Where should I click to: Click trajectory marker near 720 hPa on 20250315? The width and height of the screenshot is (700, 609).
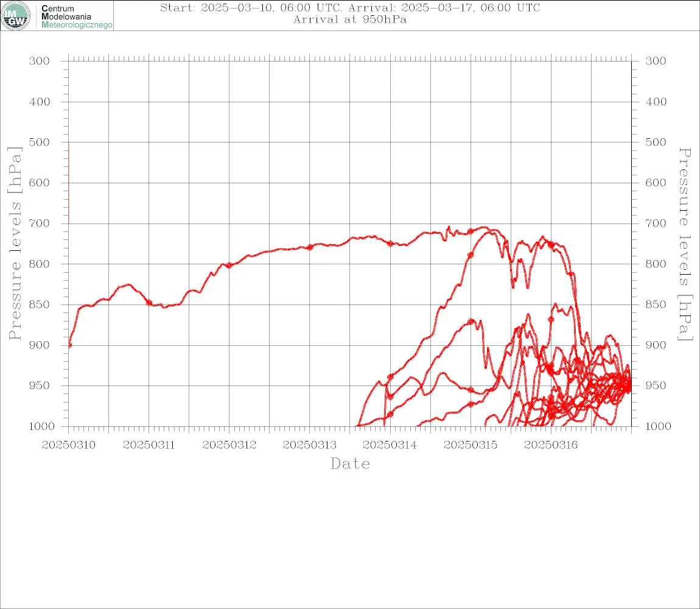[x=471, y=231]
